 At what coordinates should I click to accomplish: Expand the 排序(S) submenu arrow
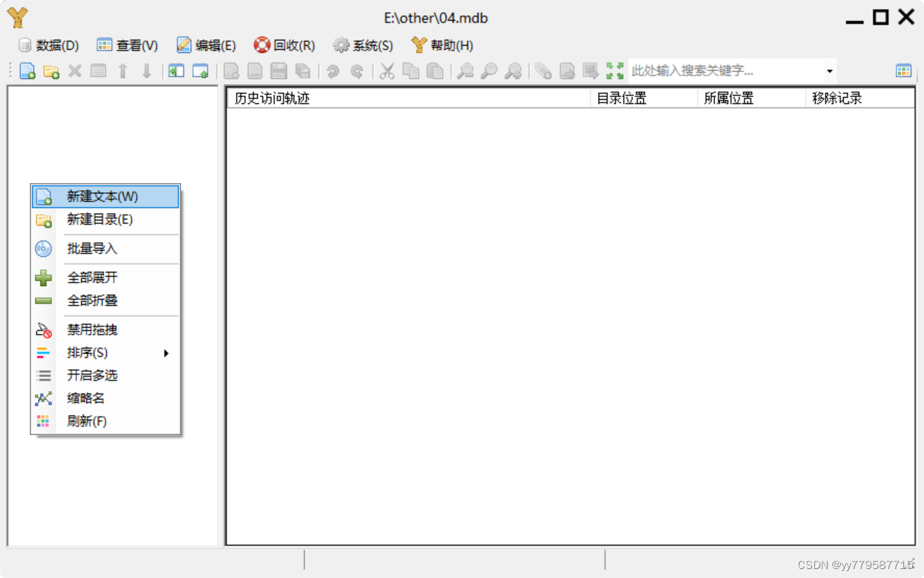click(x=166, y=353)
